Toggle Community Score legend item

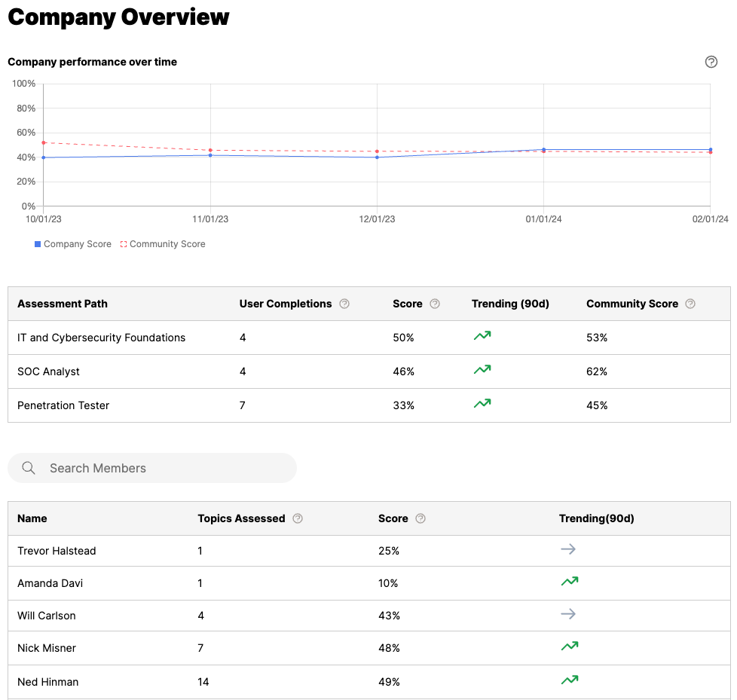pyautogui.click(x=163, y=244)
